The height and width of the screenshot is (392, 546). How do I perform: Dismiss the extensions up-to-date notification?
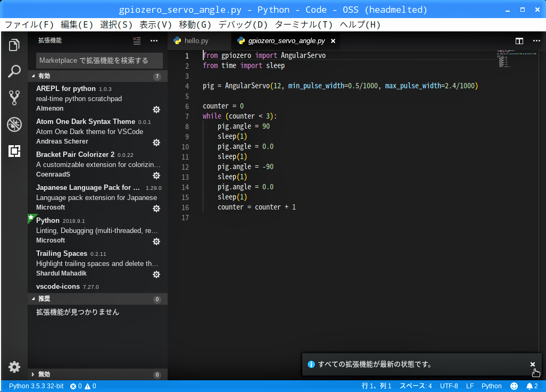tap(532, 364)
